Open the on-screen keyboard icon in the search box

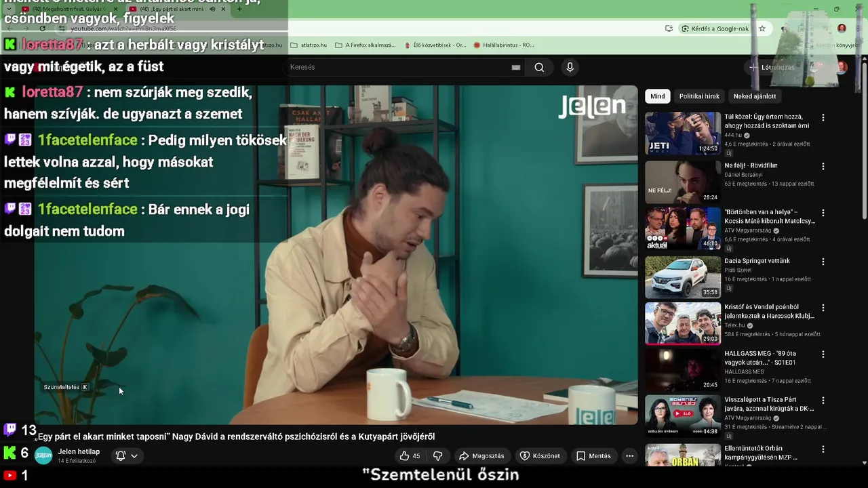pos(516,67)
